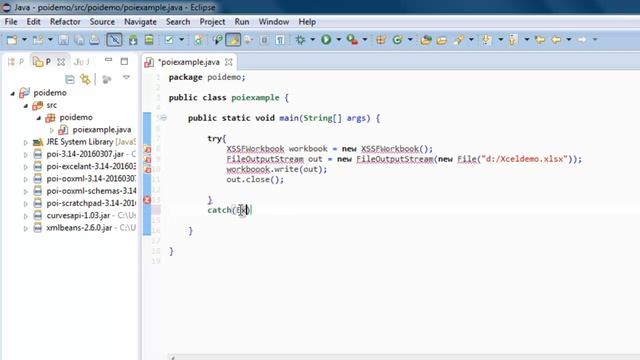This screenshot has height=360, width=640.
Task: Click the Back navigation arrow icon
Action: point(556,40)
